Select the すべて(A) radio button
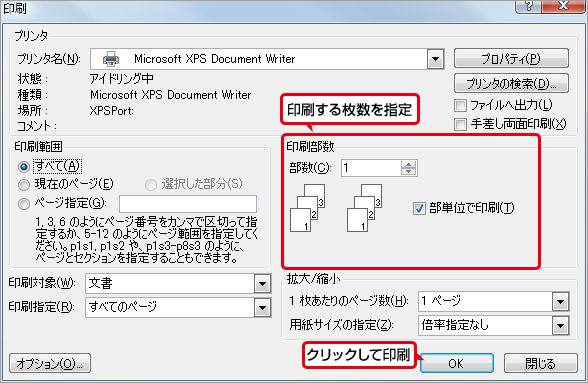This screenshot has height=383, width=588. [24, 167]
